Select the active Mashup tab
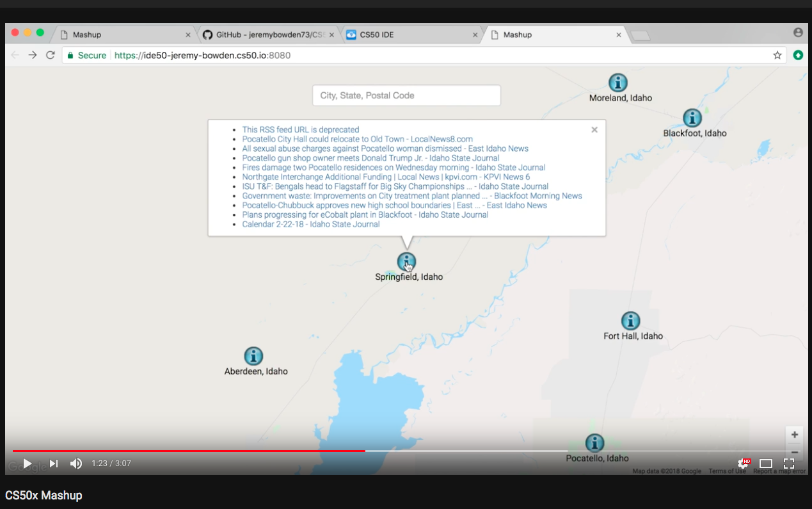The image size is (812, 509). (555, 35)
